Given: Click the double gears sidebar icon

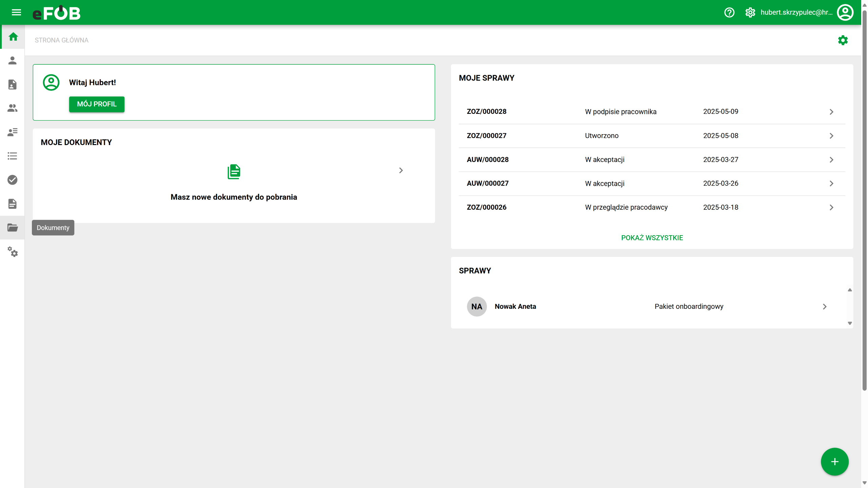Looking at the screenshot, I should click(x=13, y=252).
